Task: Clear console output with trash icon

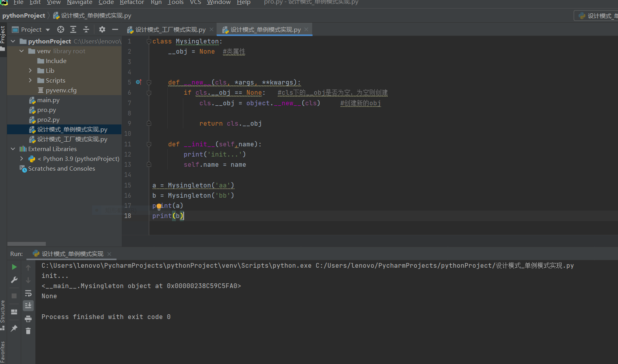Action: click(x=28, y=331)
